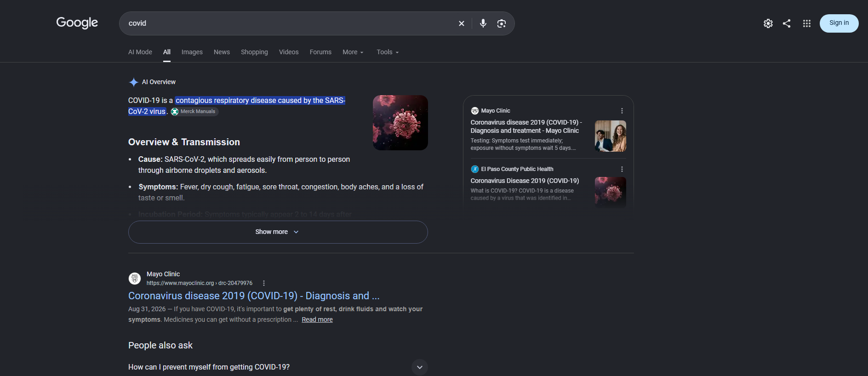
Task: Switch to the Images tab
Action: click(192, 52)
